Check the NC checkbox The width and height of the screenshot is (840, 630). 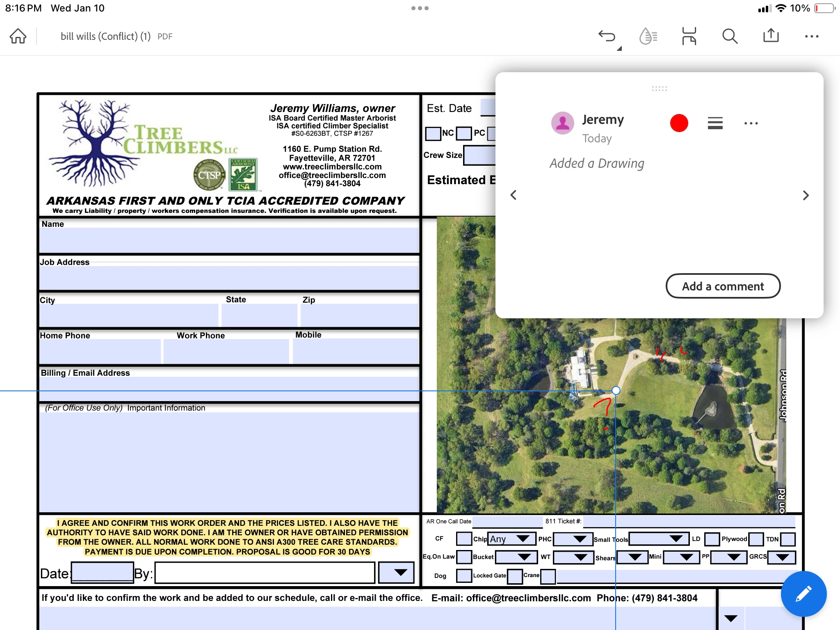click(433, 133)
